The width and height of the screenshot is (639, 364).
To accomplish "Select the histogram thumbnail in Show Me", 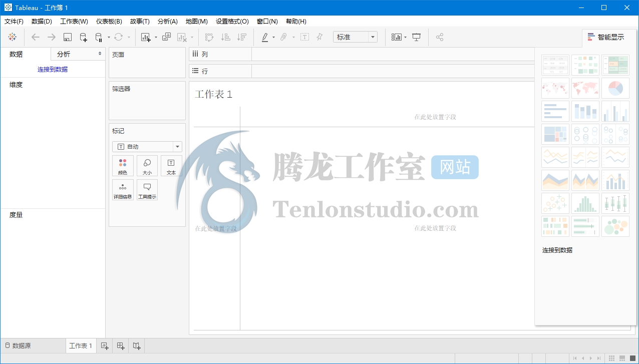I will (x=585, y=203).
